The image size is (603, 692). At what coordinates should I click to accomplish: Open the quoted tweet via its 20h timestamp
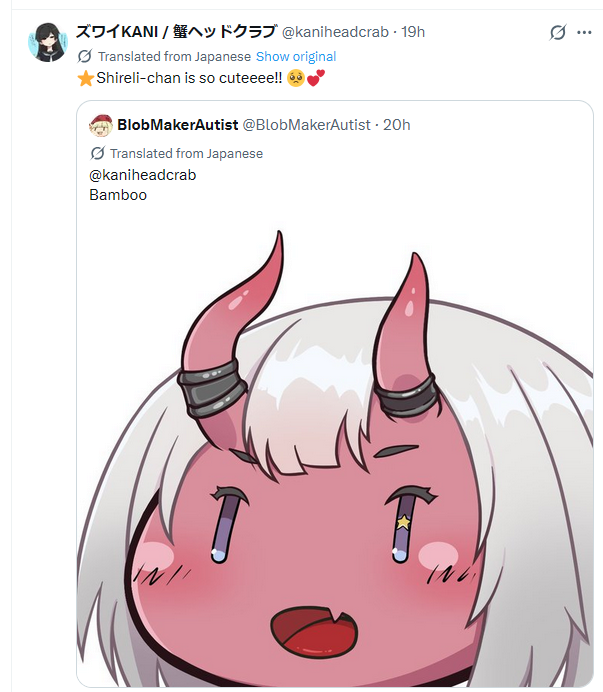point(396,125)
